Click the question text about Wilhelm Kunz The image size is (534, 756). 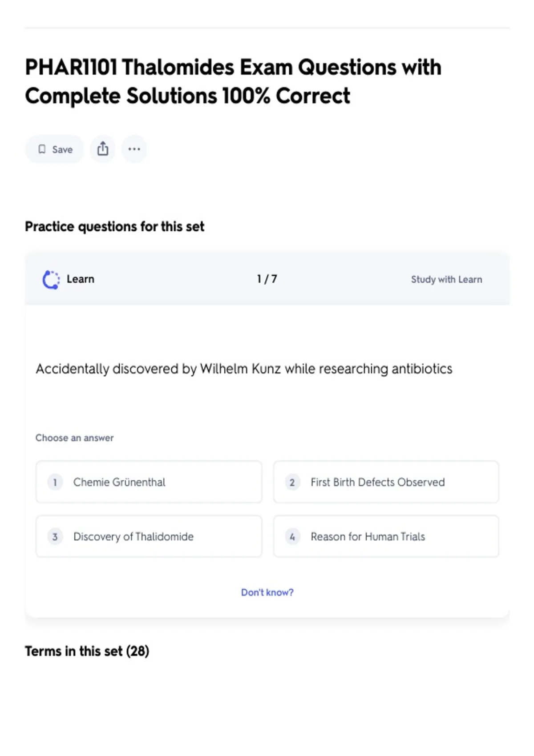pos(244,369)
